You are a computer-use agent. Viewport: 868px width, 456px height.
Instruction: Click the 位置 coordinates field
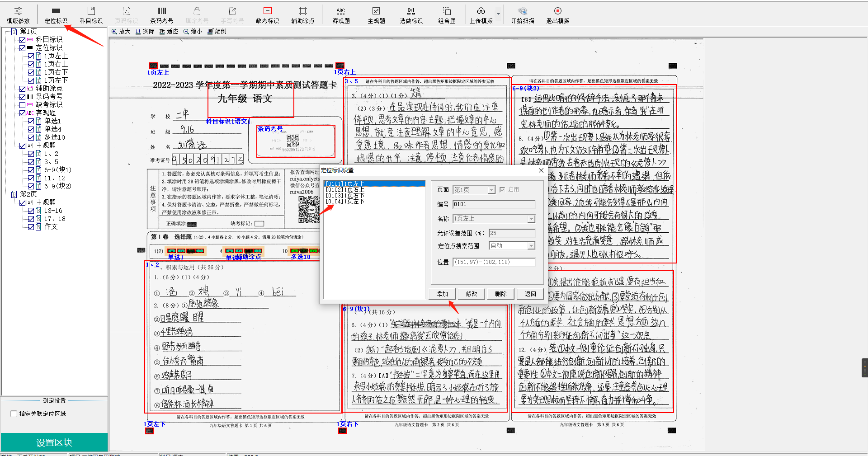494,262
